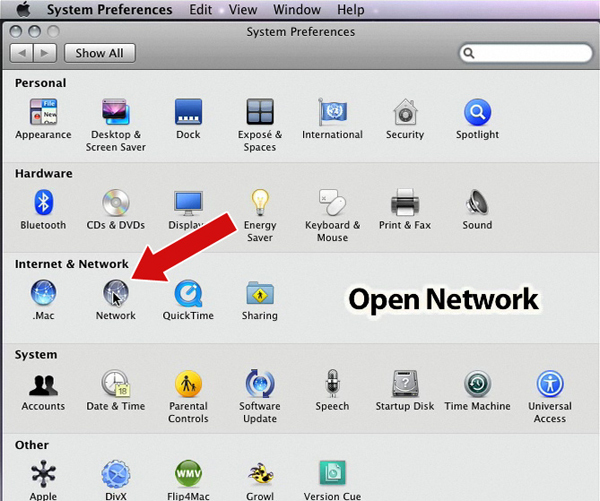Viewport: 600px width, 501px height.
Task: Select the Spotlight preferences icon
Action: pyautogui.click(x=477, y=112)
